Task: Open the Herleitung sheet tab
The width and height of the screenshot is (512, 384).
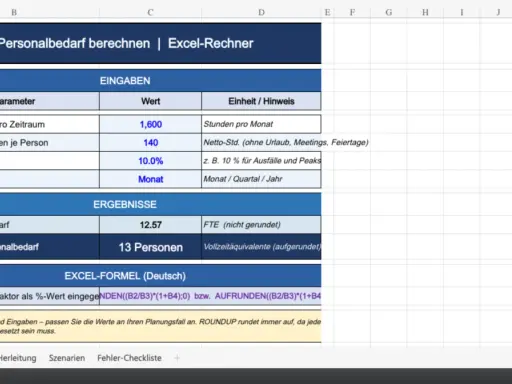Action: point(18,358)
